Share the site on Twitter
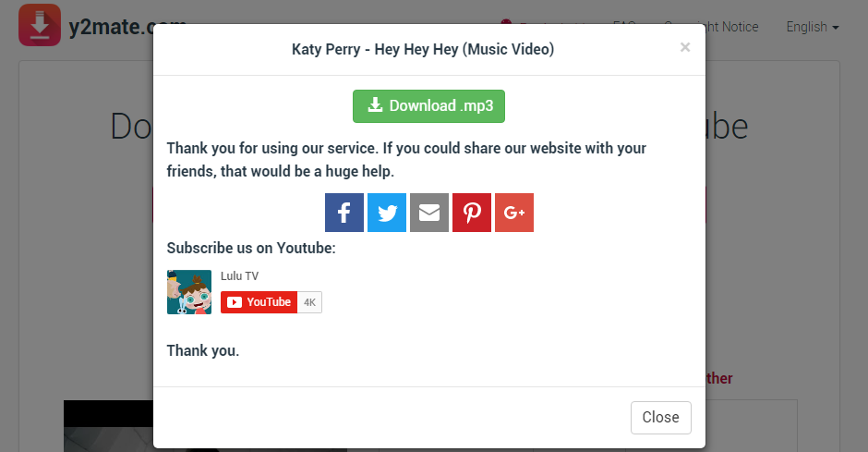The width and height of the screenshot is (868, 452). click(387, 213)
